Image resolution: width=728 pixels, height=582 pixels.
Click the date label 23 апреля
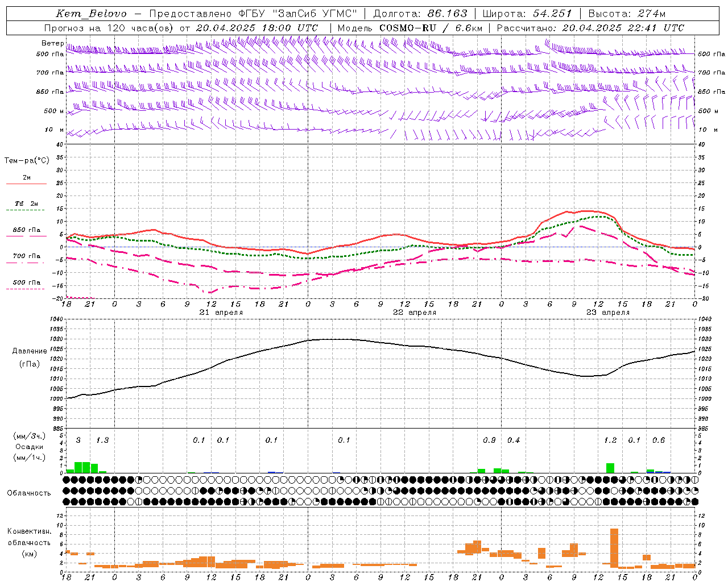click(608, 313)
